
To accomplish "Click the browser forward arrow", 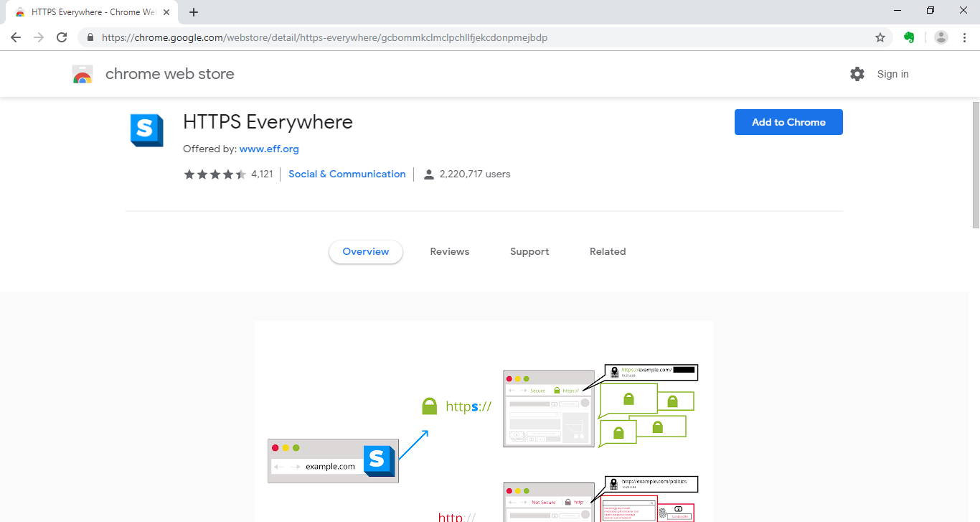I will point(39,37).
